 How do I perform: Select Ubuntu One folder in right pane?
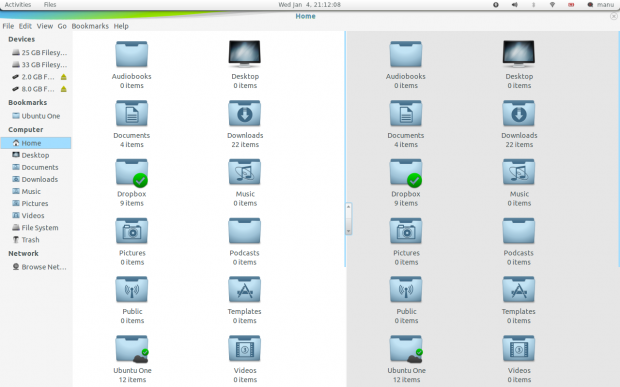[x=406, y=349]
